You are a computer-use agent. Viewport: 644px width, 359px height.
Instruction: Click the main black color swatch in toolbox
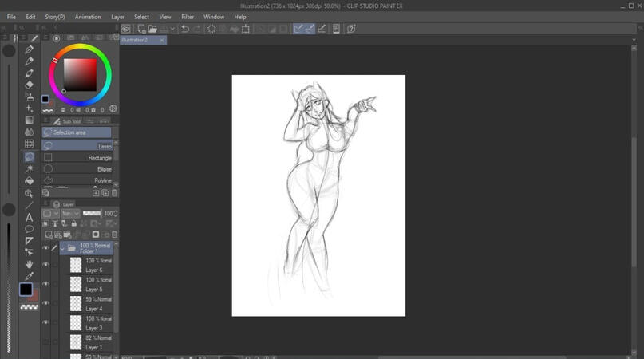(26, 289)
